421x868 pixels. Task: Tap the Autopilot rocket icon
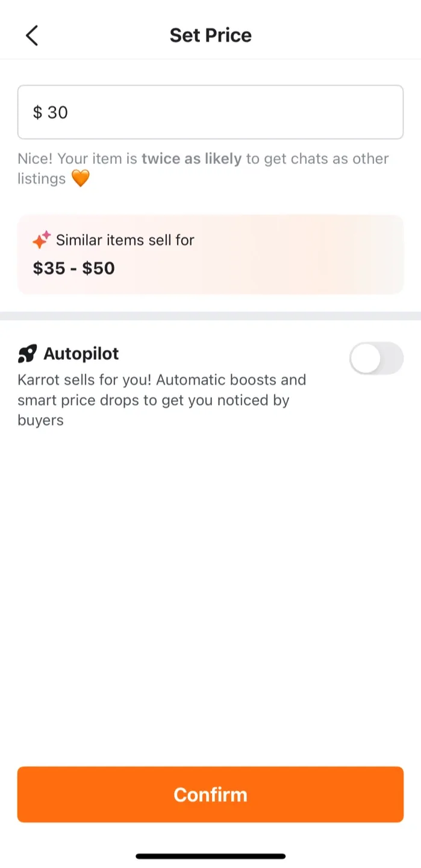click(27, 354)
